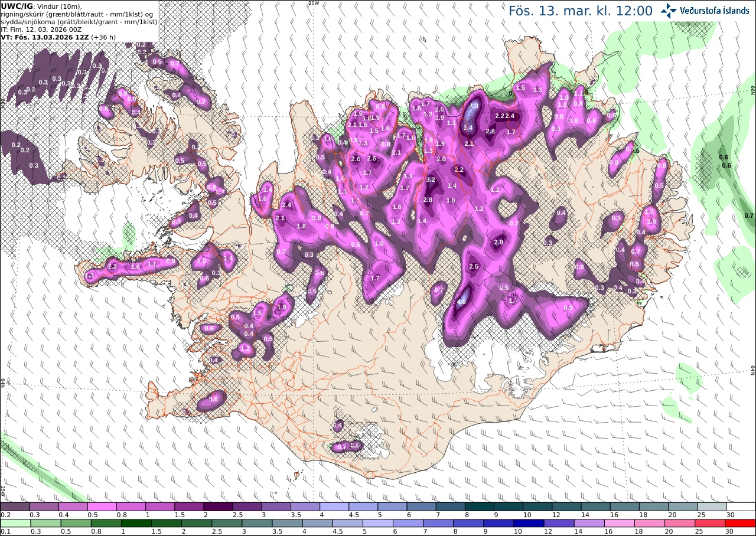This screenshot has width=756, height=536.
Task: Pick the 8 swatch in the blue rain scale
Action: (x=468, y=523)
